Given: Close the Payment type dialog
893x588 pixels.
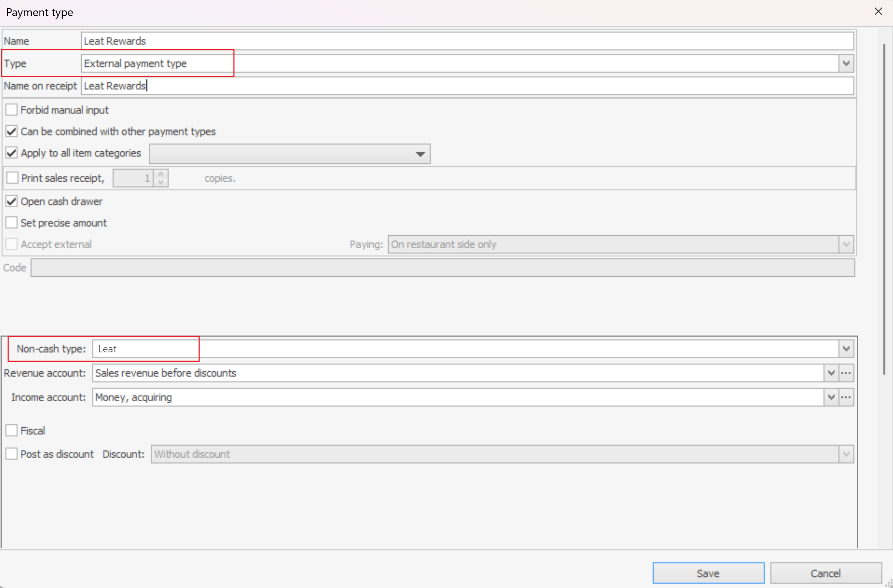Looking at the screenshot, I should coord(878,12).
